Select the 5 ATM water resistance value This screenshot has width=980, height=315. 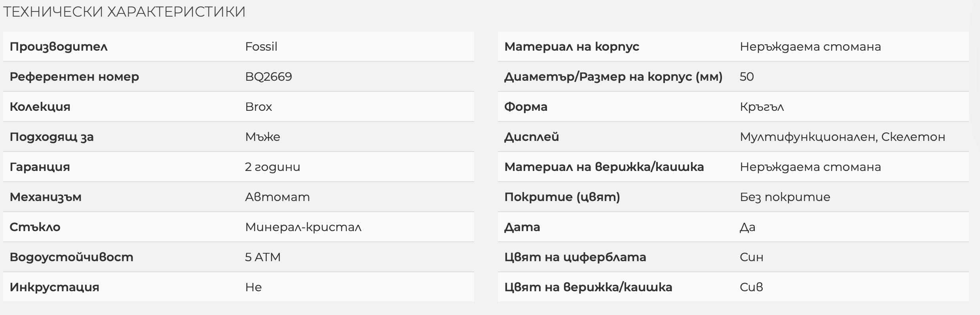(263, 257)
